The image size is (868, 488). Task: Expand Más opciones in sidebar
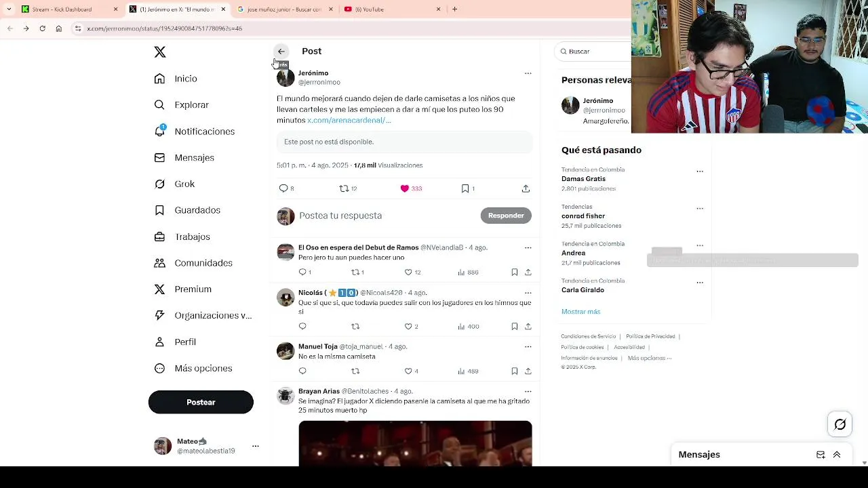tap(193, 369)
